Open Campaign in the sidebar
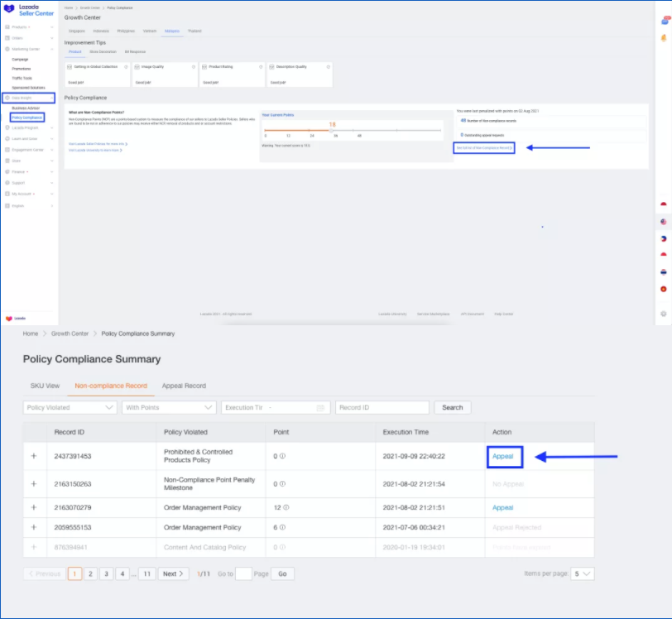This screenshot has height=619, width=672. (x=20, y=60)
